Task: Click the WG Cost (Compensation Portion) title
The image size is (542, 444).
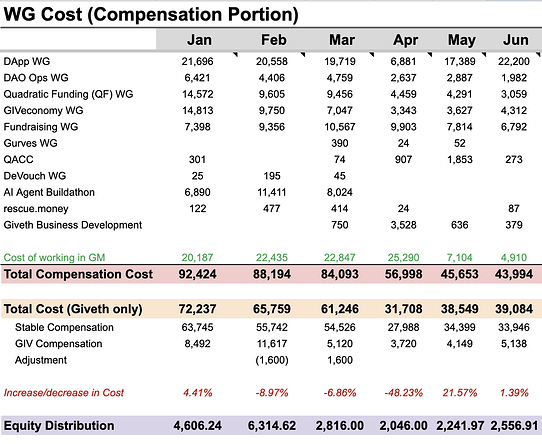Action: 151,15
